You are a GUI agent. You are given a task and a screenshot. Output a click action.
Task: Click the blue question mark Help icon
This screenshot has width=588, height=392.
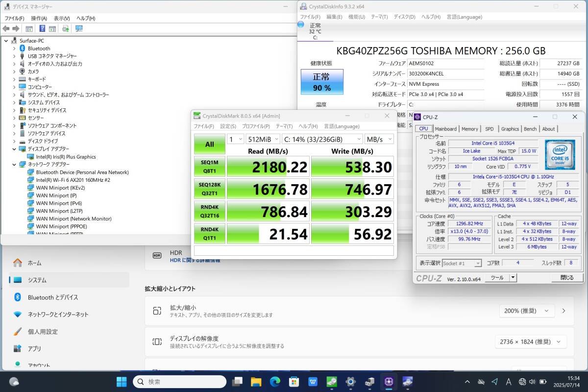pyautogui.click(x=42, y=28)
